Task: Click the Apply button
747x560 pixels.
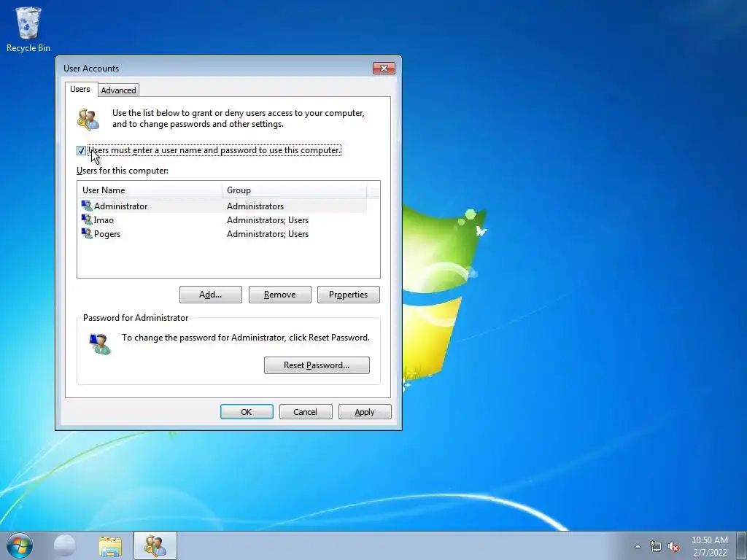Action: [365, 412]
